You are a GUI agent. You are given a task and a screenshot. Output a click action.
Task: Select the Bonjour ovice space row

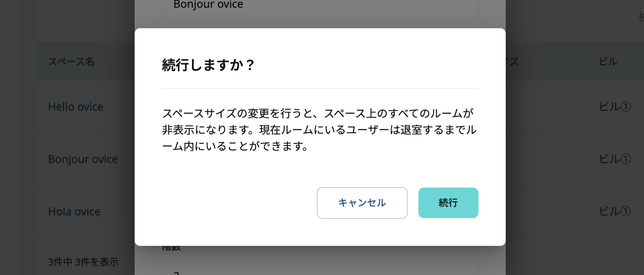point(83,159)
